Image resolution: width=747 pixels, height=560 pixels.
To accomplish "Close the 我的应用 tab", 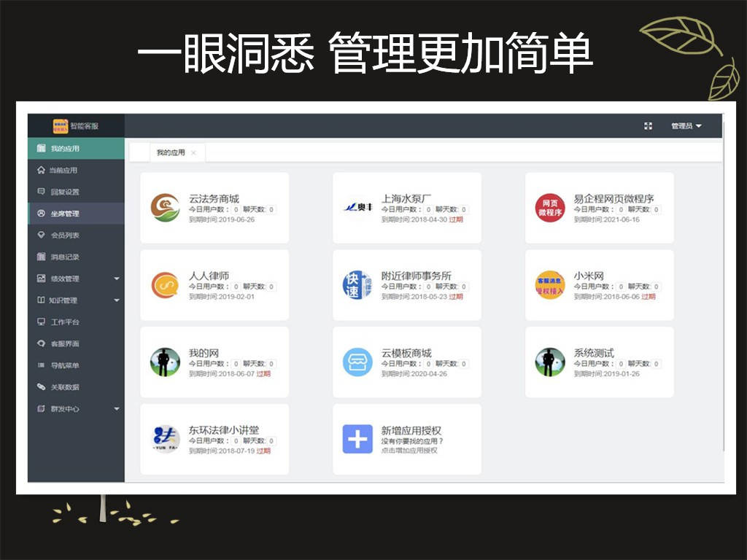I will click(193, 153).
